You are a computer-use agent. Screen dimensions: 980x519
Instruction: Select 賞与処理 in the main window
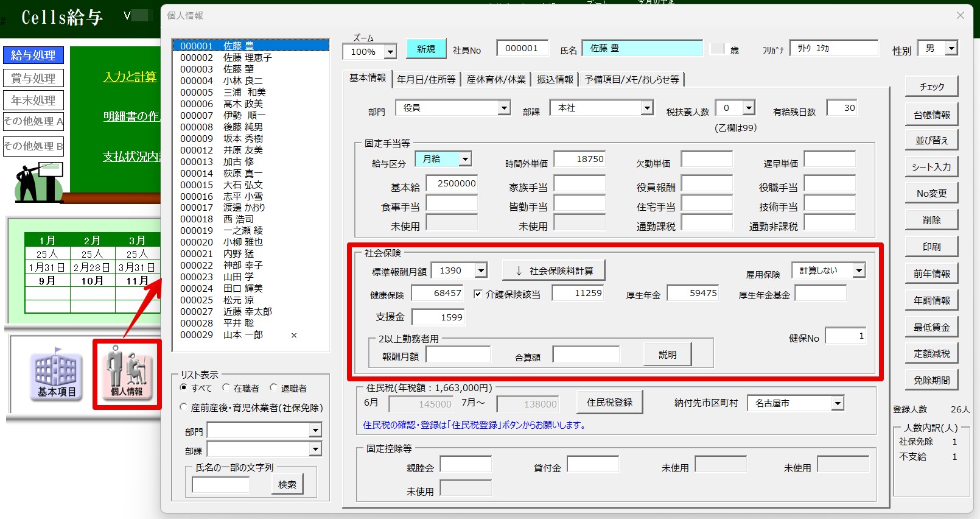click(x=33, y=78)
